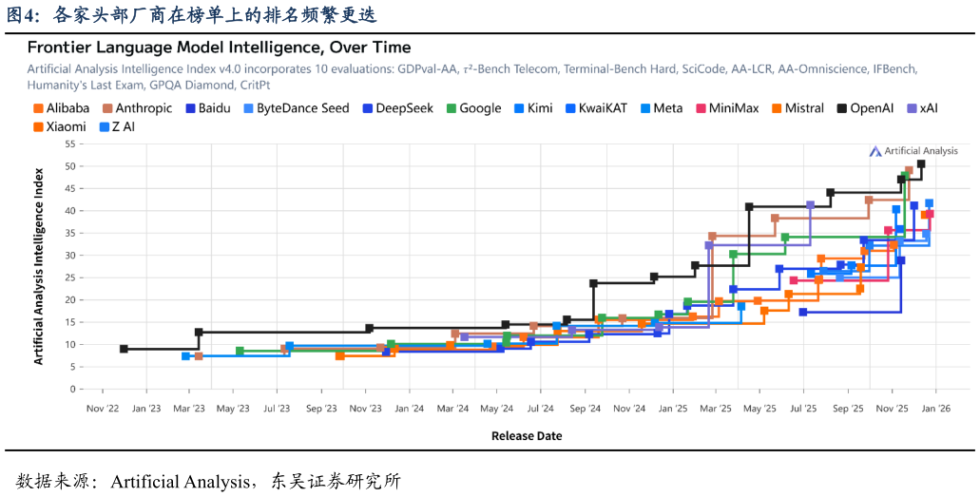Click the green Google legend square
The height and width of the screenshot is (497, 980).
pyautogui.click(x=452, y=108)
